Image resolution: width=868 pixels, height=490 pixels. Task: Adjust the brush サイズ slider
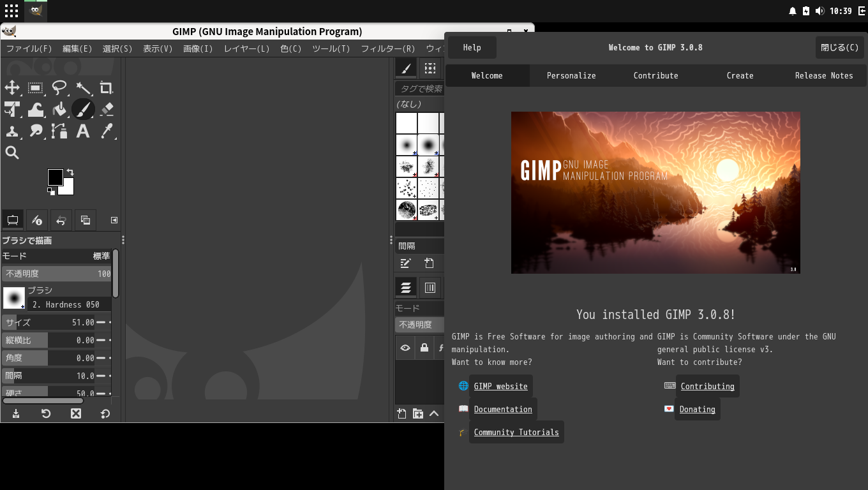click(x=49, y=322)
